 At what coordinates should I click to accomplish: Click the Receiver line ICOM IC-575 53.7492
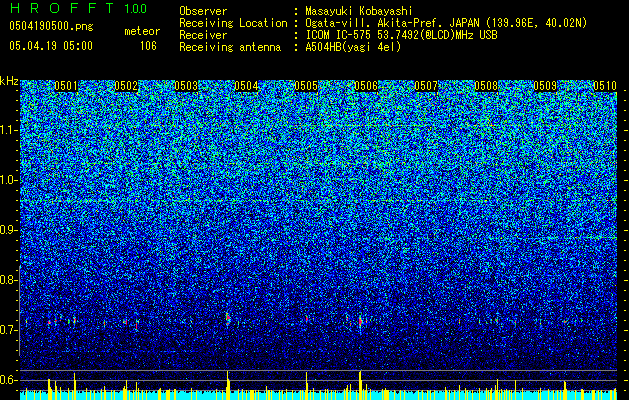pos(338,35)
